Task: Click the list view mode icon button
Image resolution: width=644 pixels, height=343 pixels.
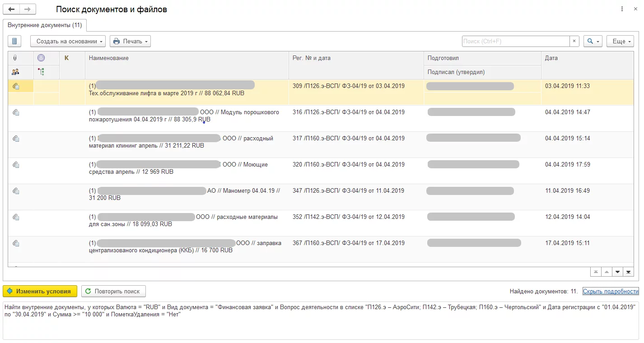Action: (14, 41)
